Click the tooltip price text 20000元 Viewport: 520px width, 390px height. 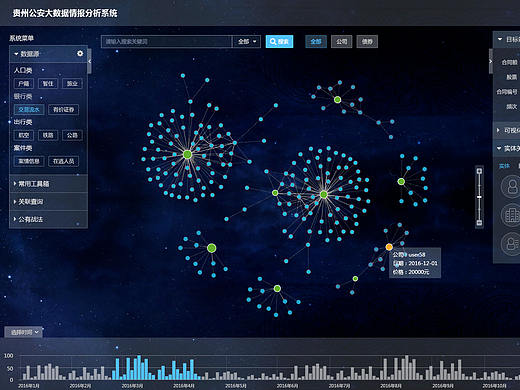pyautogui.click(x=419, y=272)
